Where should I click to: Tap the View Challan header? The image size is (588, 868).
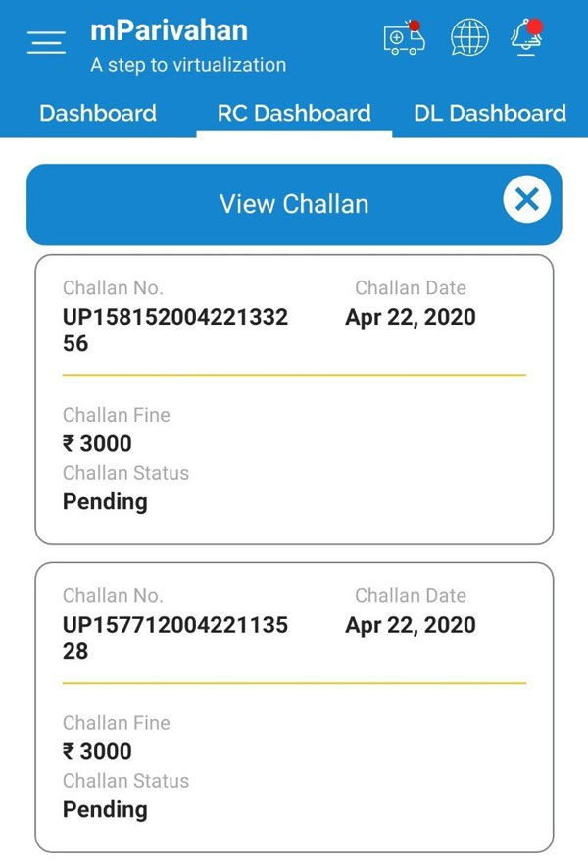[294, 204]
